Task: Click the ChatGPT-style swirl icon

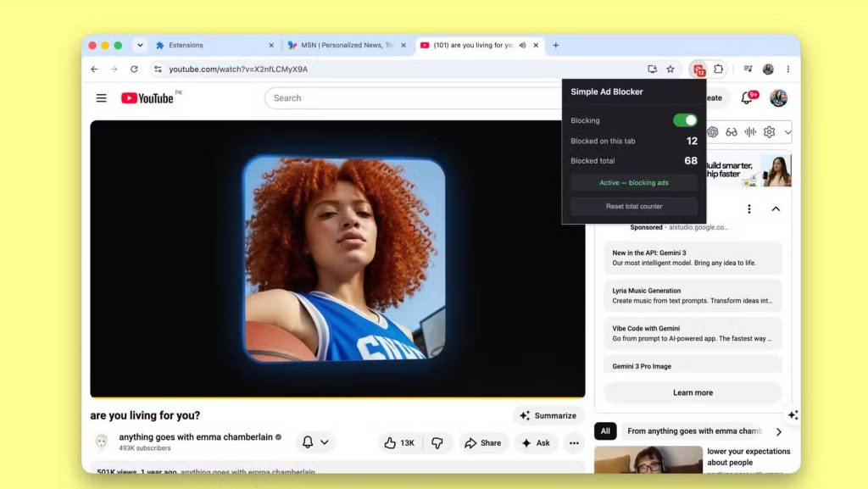Action: tap(712, 131)
